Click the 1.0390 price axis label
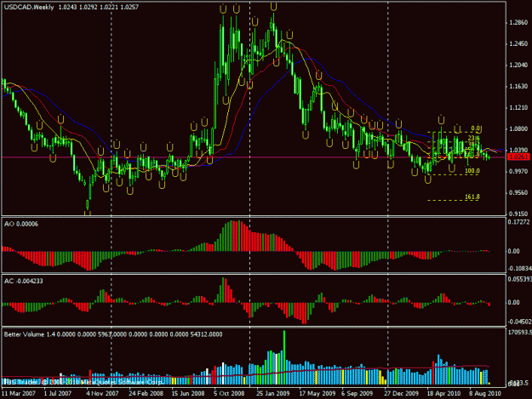 [x=518, y=151]
